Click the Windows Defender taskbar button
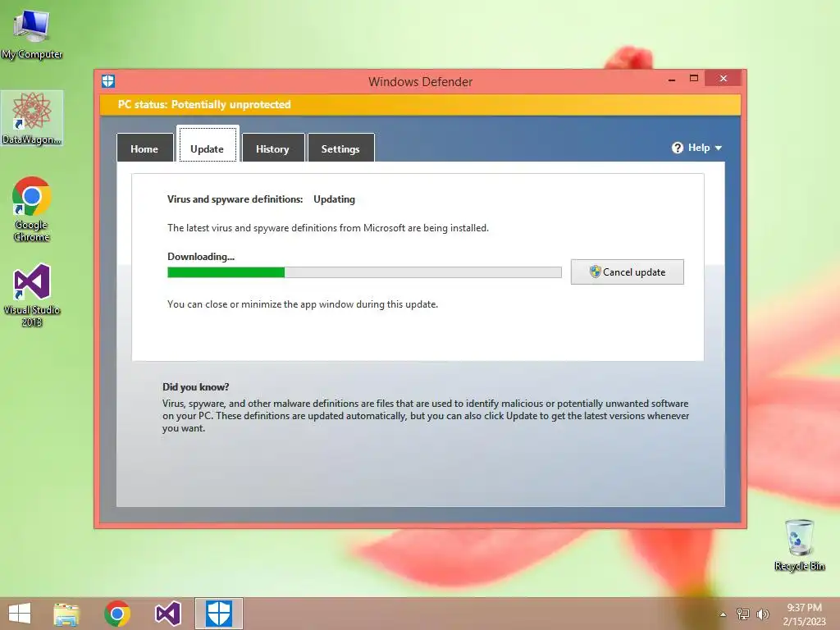Viewport: 840px width, 630px height. [x=218, y=614]
